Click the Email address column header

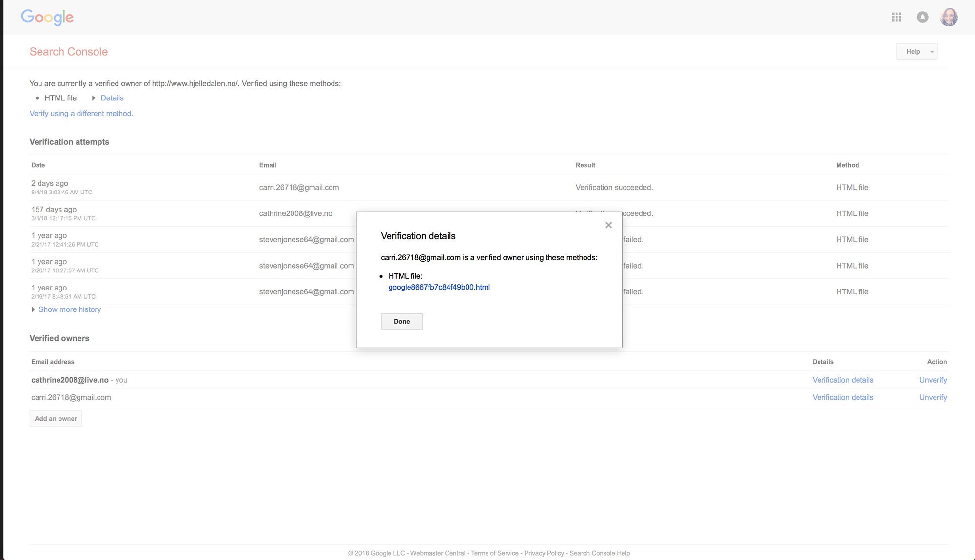pyautogui.click(x=53, y=362)
